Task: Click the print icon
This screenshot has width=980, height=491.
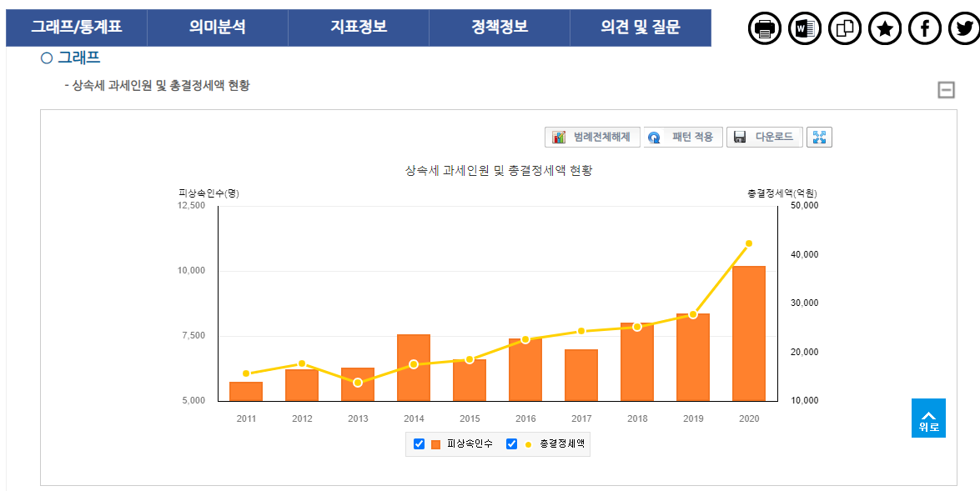Action: (764, 28)
